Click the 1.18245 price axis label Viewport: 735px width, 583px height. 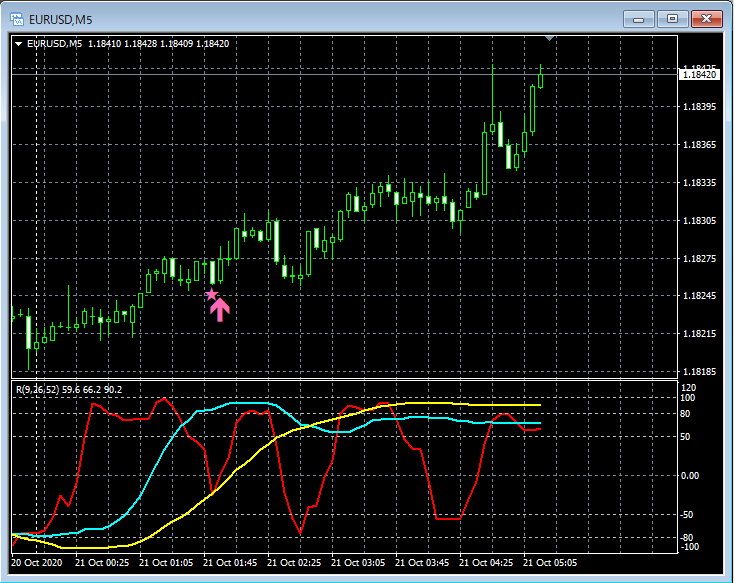point(699,296)
